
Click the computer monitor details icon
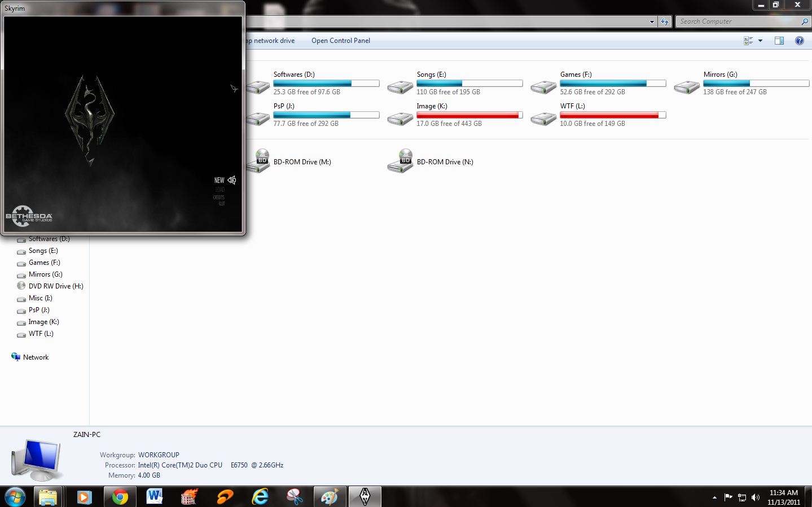[x=36, y=459]
